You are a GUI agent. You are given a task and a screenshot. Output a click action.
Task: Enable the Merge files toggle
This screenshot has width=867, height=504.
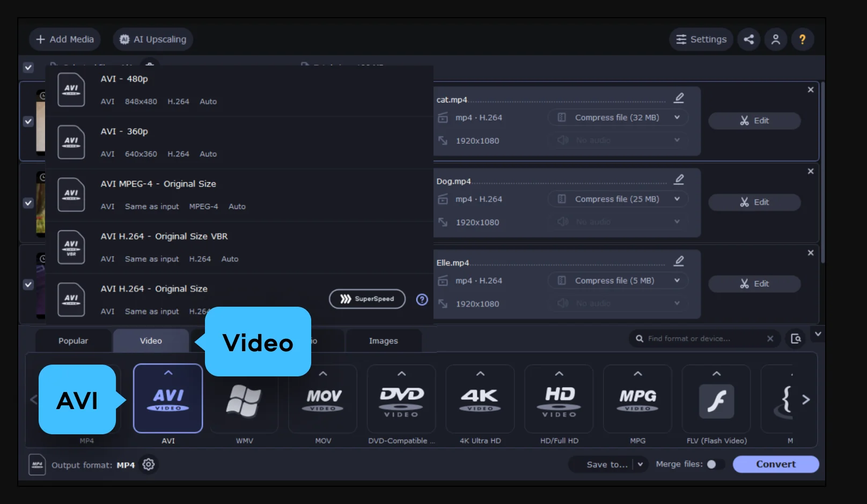(x=715, y=464)
